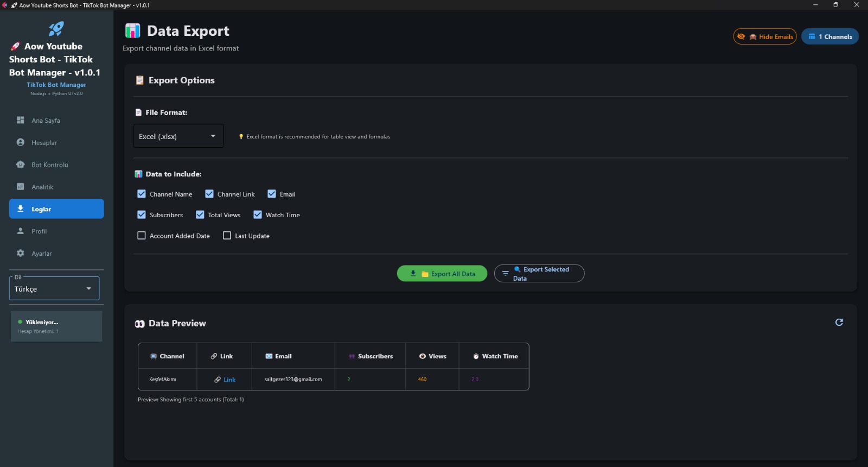The height and width of the screenshot is (467, 868).
Task: Toggle the Hide Emails button
Action: (765, 37)
